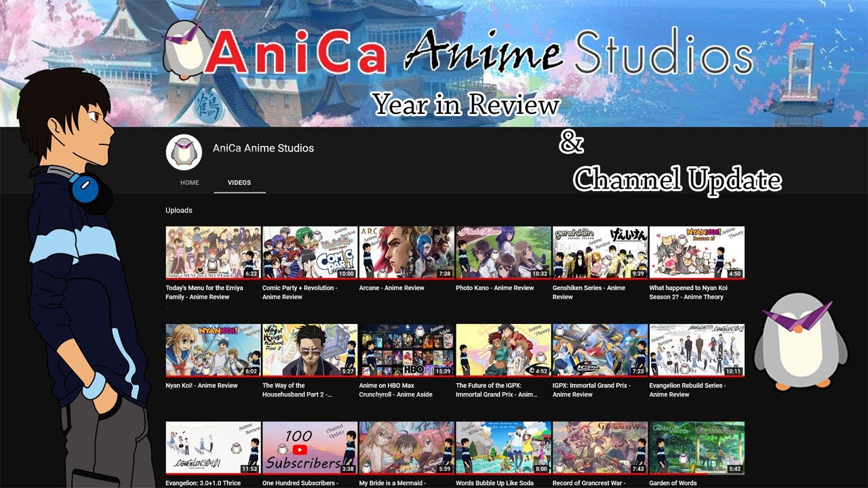Click the 10:00 duration badge on Comic Party video
868x488 pixels.
pyautogui.click(x=346, y=274)
